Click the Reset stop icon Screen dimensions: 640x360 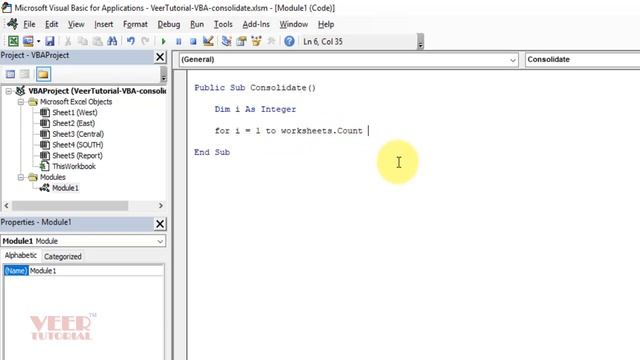pyautogui.click(x=193, y=41)
